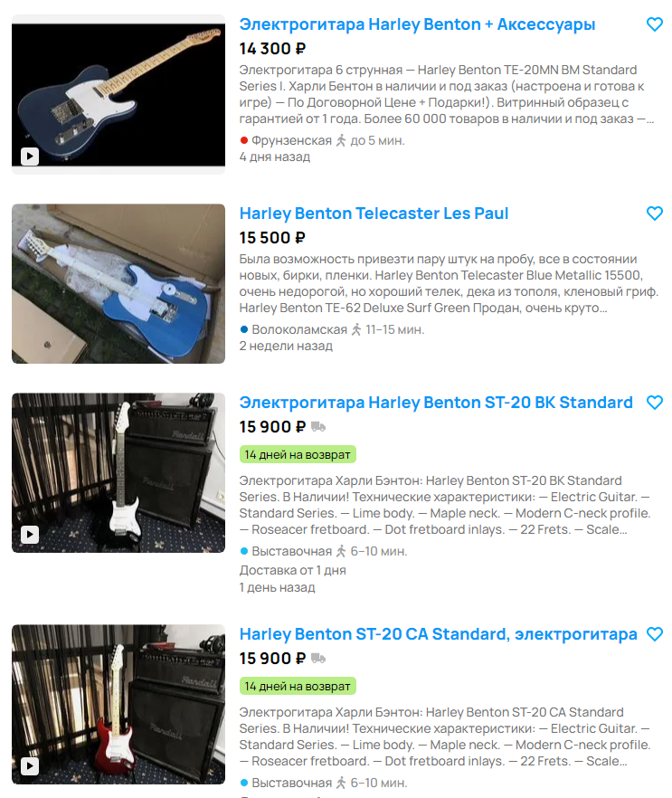
Task: Click Волоколамская metro station label
Action: (x=299, y=329)
